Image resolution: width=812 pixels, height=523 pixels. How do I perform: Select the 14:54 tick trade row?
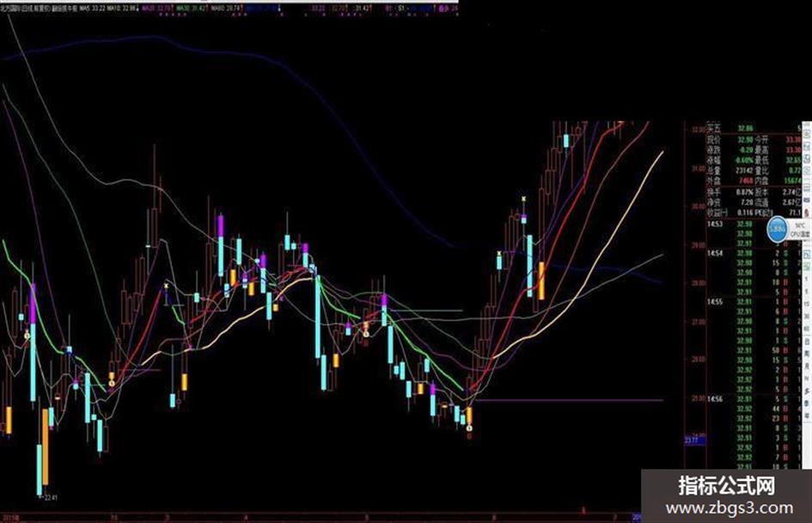pyautogui.click(x=754, y=253)
